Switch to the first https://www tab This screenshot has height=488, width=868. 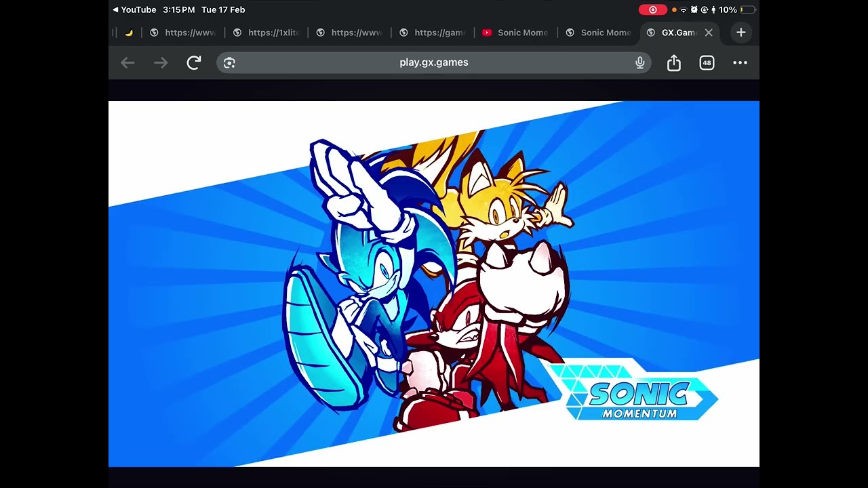(x=183, y=33)
